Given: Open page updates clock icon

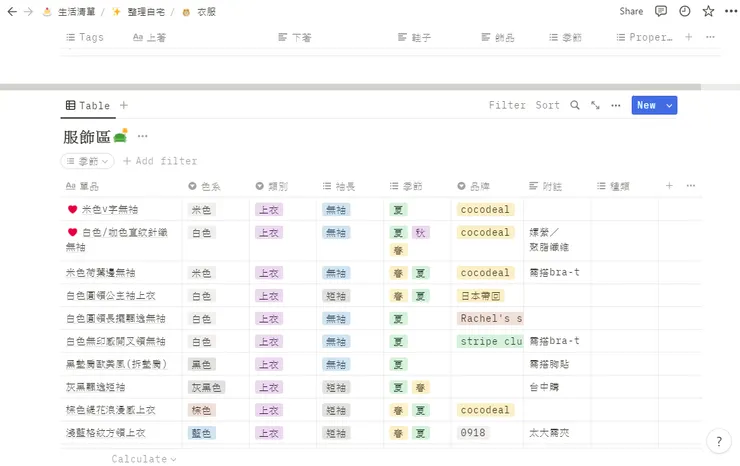Looking at the screenshot, I should click(684, 11).
